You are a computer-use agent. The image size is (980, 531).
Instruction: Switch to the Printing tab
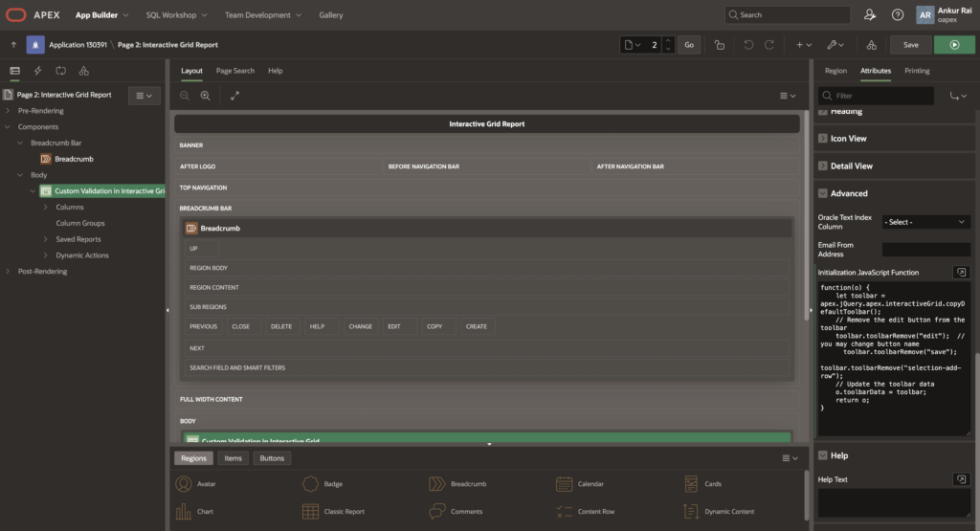point(916,71)
